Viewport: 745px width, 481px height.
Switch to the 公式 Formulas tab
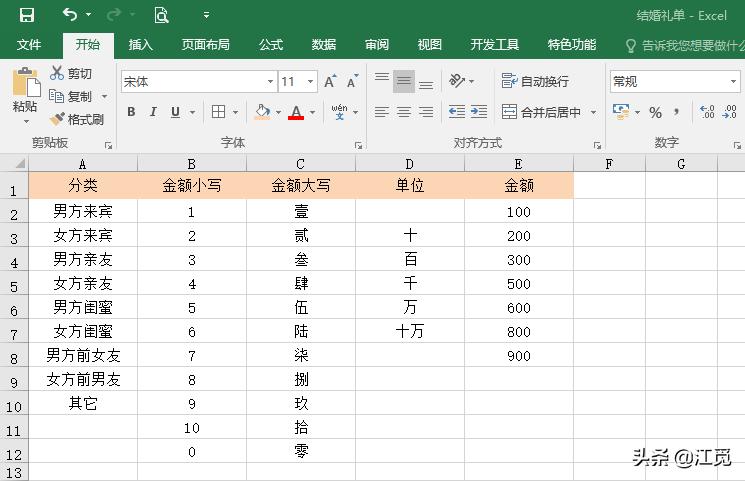pos(271,45)
